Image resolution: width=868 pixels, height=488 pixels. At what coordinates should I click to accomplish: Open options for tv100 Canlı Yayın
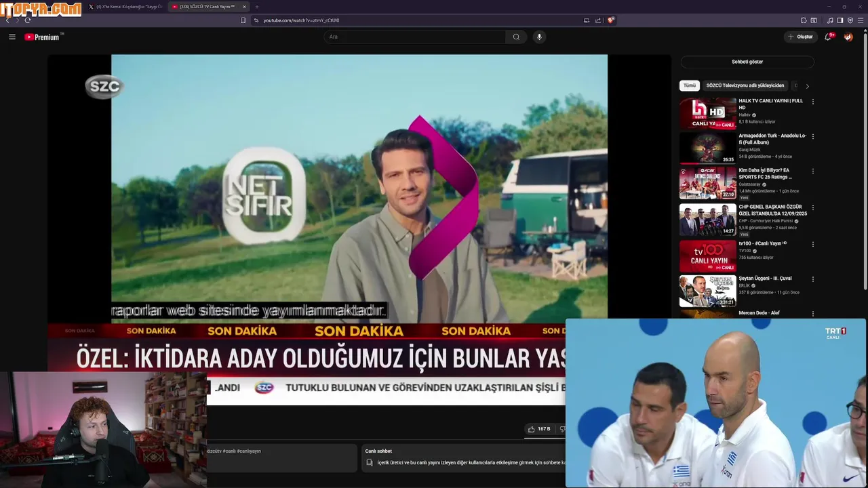[x=812, y=244]
